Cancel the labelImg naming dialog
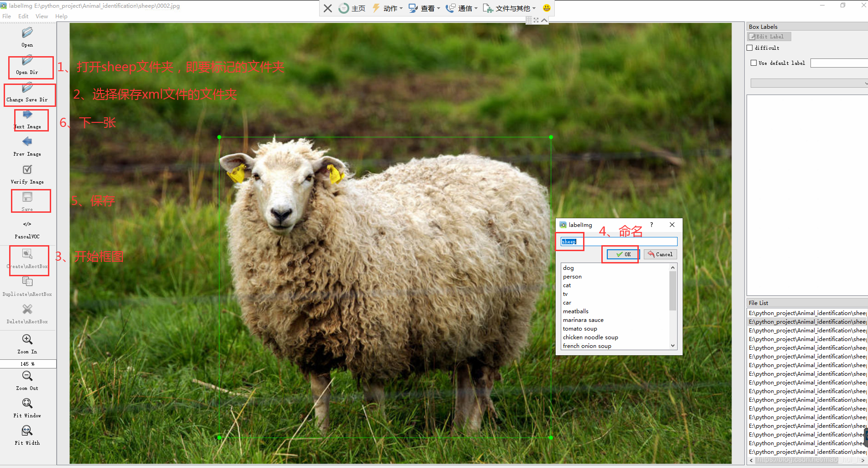This screenshot has width=868, height=468. 660,254
